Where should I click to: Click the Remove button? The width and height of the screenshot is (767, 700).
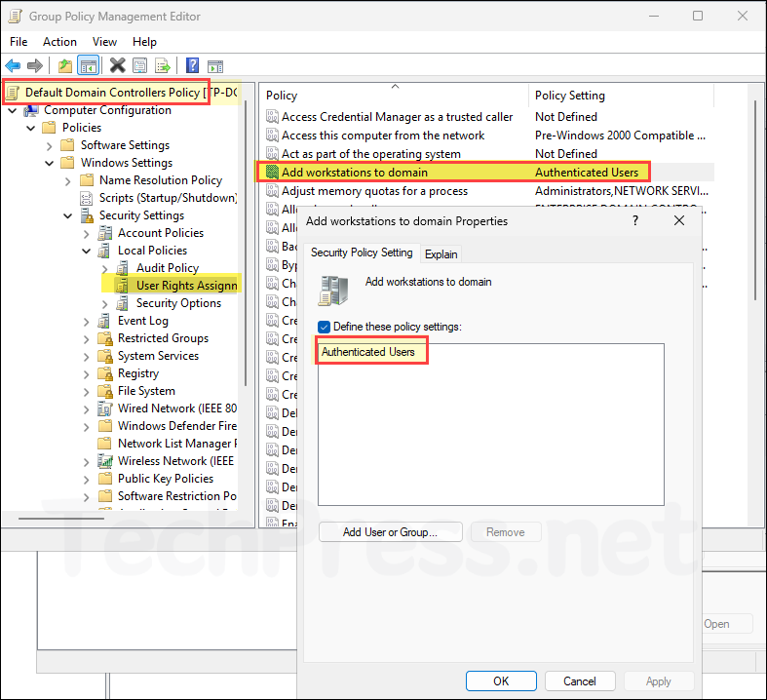(x=506, y=532)
